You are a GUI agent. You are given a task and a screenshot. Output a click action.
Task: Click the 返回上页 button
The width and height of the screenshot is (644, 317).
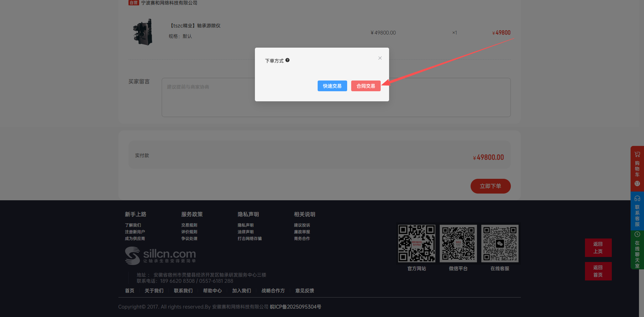coord(598,248)
